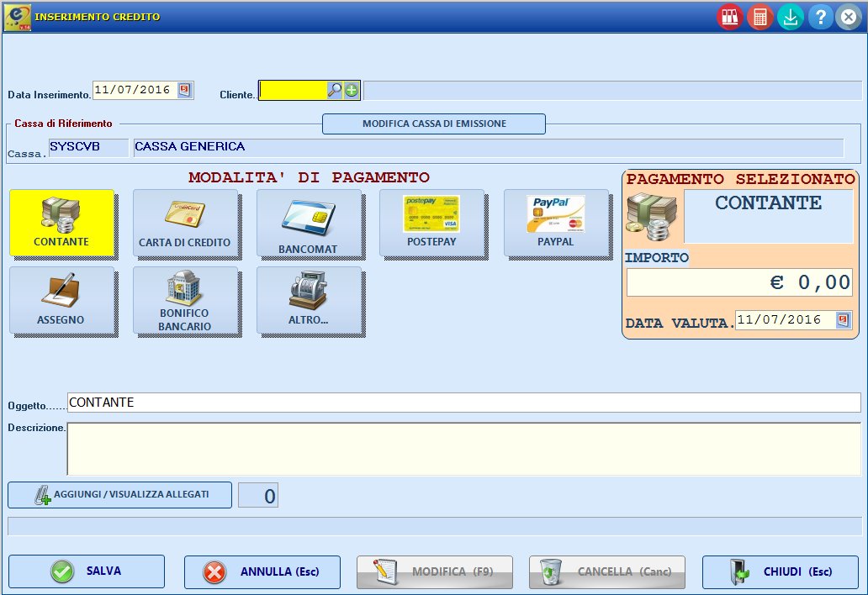Screen dimensions: 868x595
Task: Click the SYSCVB cassa code field
Action: 88,148
